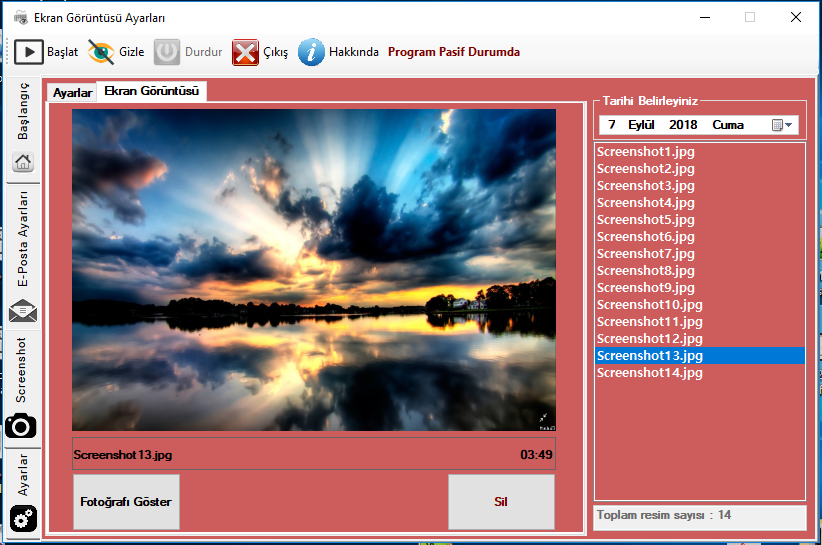Click the Program Pasif Durumda status text
The width and height of the screenshot is (822, 545).
click(x=454, y=52)
